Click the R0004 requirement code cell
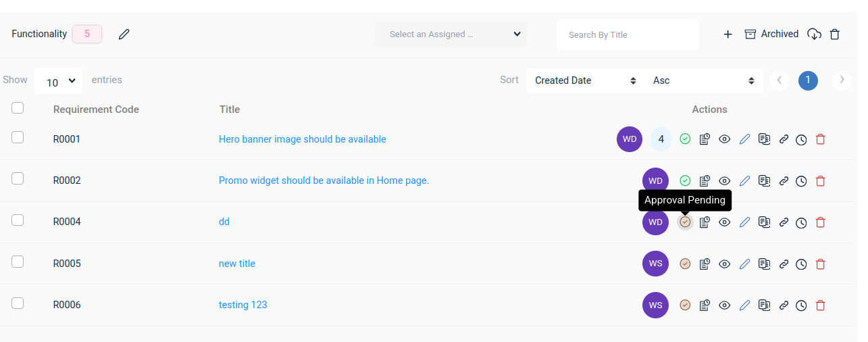 [67, 222]
